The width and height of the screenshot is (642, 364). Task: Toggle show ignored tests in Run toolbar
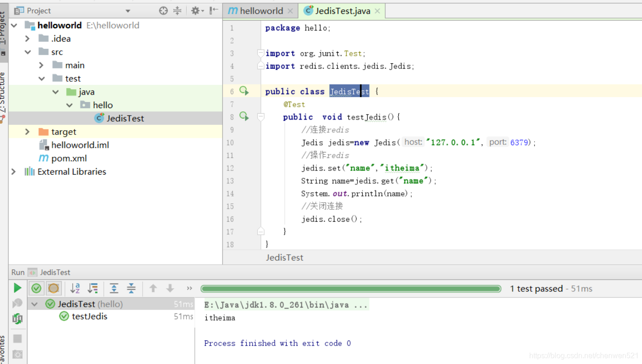(54, 288)
